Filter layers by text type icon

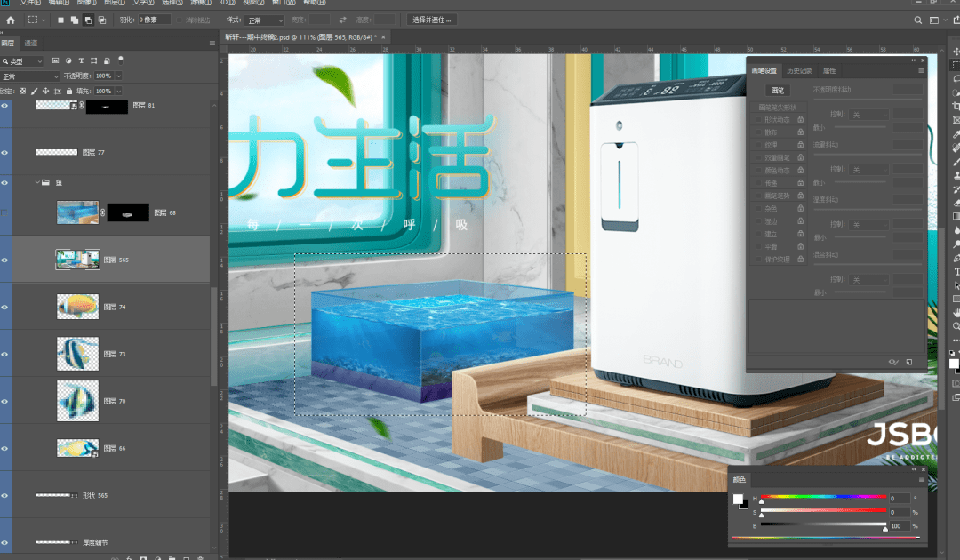[81, 60]
